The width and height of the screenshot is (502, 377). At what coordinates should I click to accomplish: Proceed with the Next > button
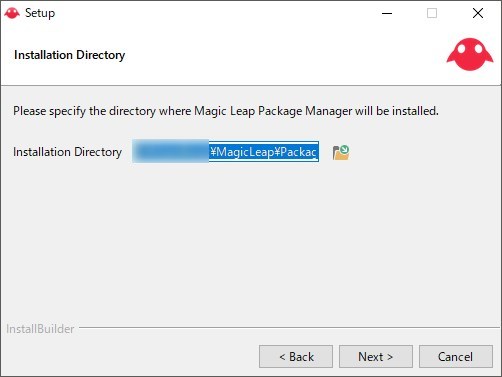(376, 357)
